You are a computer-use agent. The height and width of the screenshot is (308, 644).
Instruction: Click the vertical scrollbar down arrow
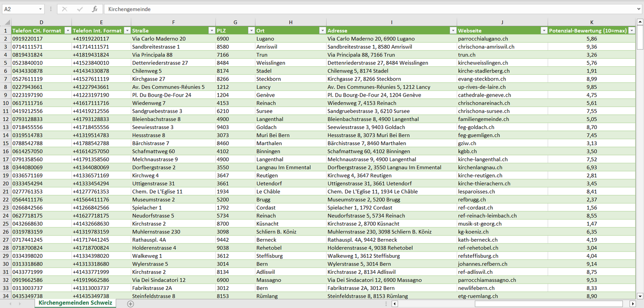(640, 296)
